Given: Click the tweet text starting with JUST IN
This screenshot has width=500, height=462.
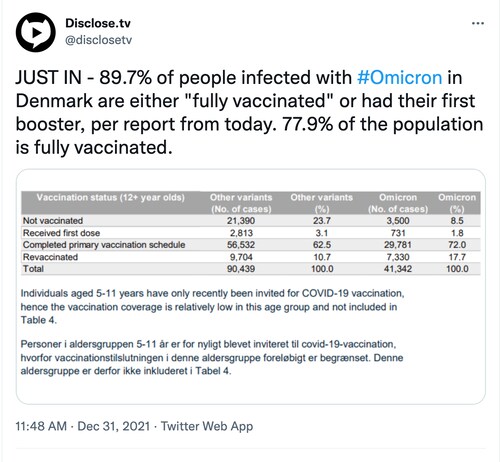Looking at the screenshot, I should (249, 112).
